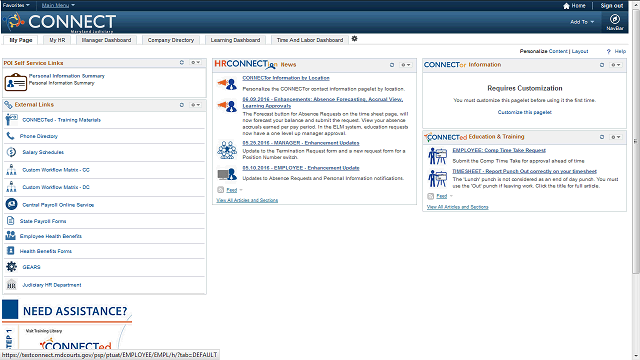Click the Personal Information Summary badge icon
Viewport: 640px width, 360px height.
tap(16, 82)
